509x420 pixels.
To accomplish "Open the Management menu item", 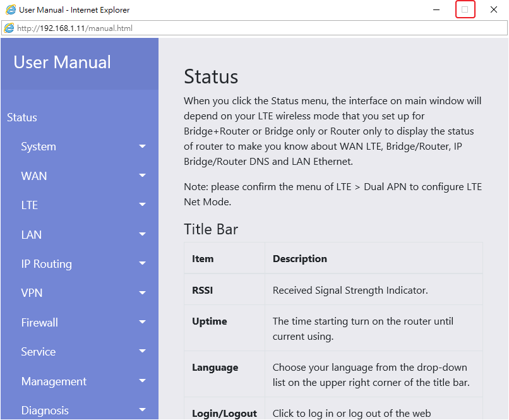I will [x=54, y=381].
